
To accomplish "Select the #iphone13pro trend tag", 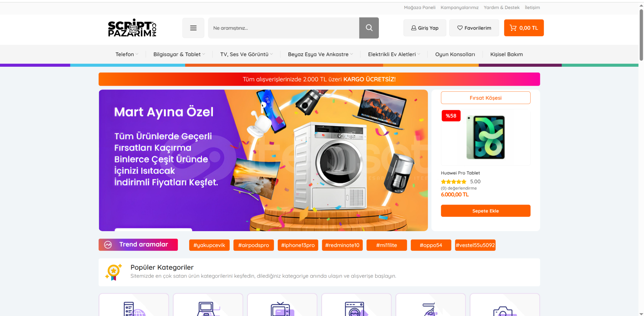I will pos(298,245).
